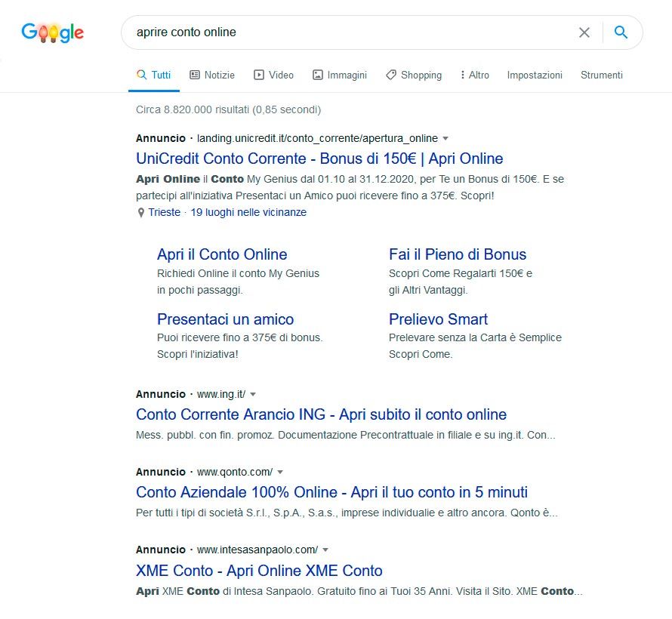The image size is (672, 619).
Task: Clear the search query using the X icon
Action: 584,32
